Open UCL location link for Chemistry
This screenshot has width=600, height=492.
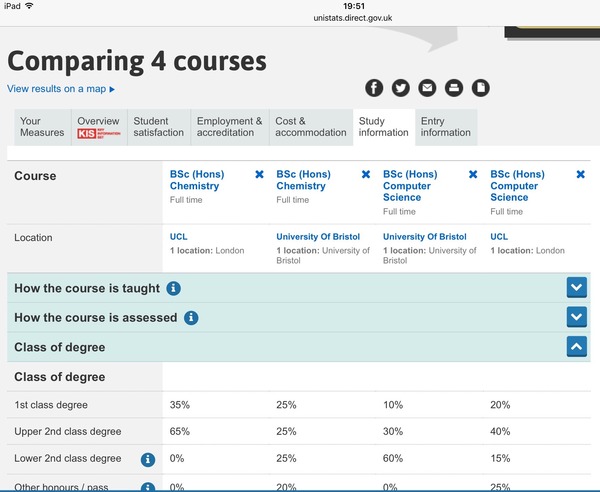178,237
